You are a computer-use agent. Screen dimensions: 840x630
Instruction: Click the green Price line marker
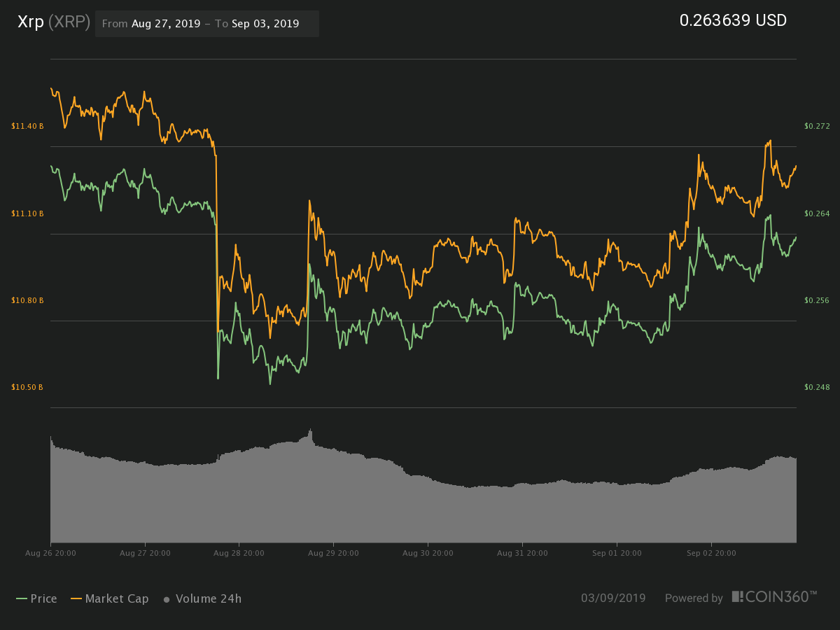(21, 599)
